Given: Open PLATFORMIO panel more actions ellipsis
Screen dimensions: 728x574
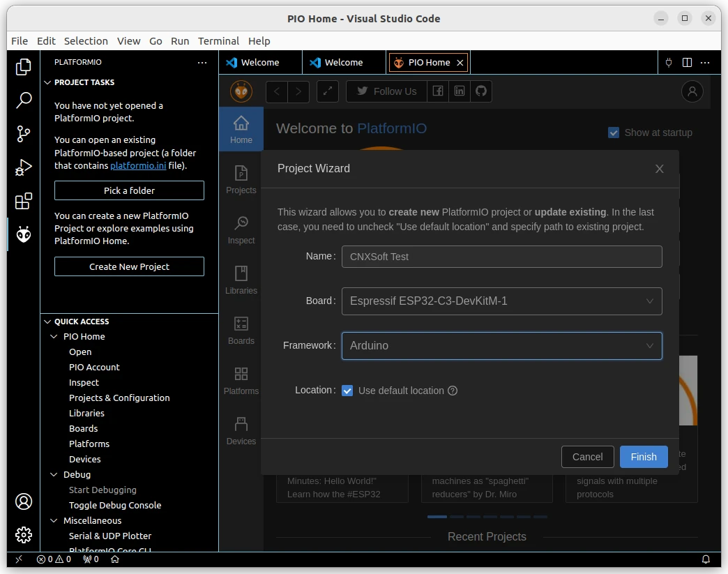Looking at the screenshot, I should point(202,62).
